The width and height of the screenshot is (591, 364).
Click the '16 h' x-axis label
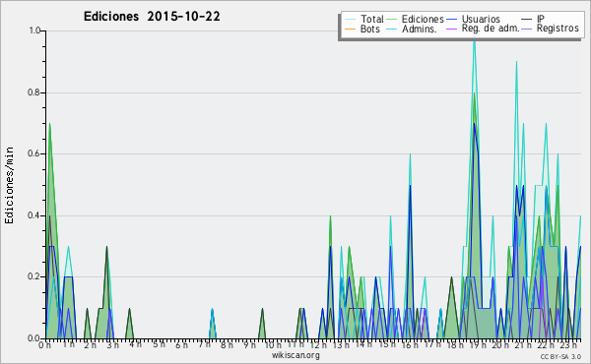[410, 344]
